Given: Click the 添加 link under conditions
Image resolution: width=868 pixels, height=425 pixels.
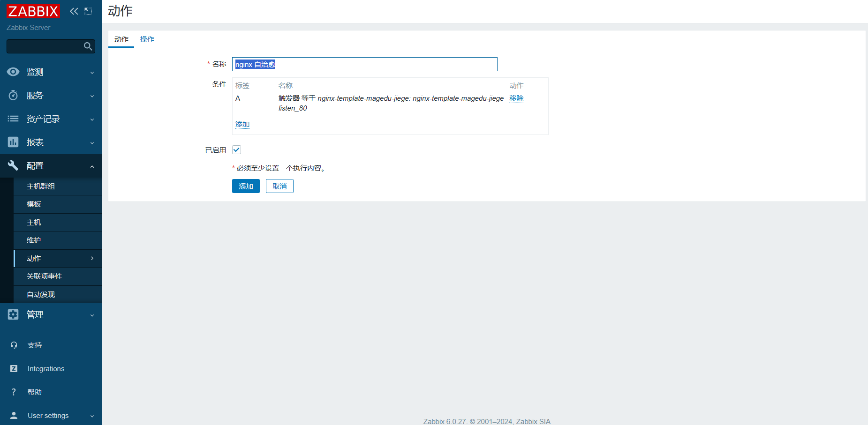Looking at the screenshot, I should click(x=242, y=124).
